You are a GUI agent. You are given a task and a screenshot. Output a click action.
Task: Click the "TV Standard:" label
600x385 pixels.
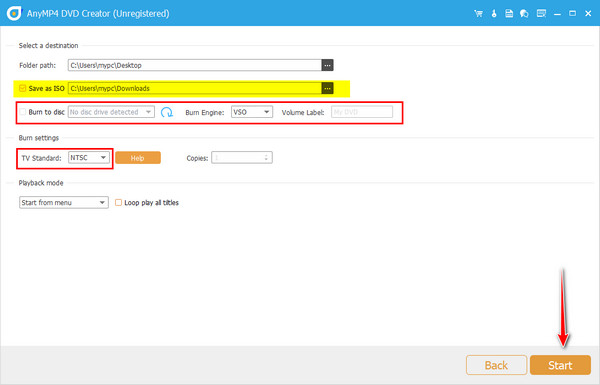coord(41,158)
